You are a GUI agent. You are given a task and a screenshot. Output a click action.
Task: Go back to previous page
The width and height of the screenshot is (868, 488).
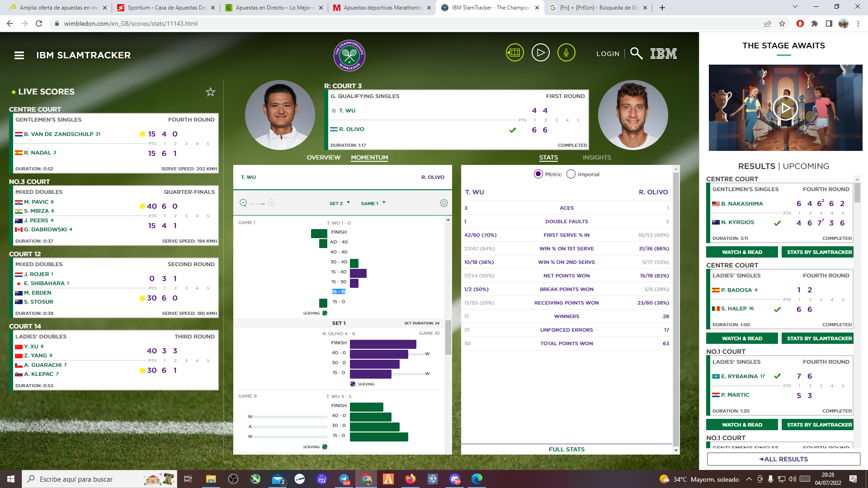(x=10, y=23)
